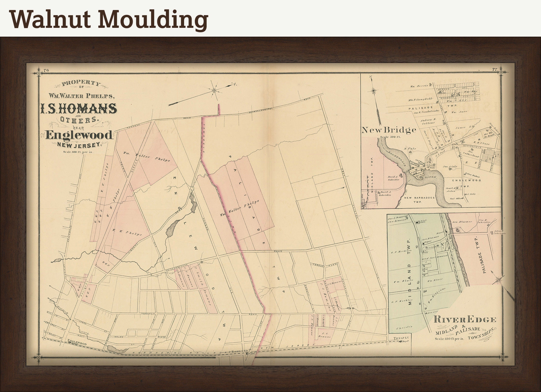Click the "C. Cole" label
The height and width of the screenshot is (392, 541).
(472, 194)
